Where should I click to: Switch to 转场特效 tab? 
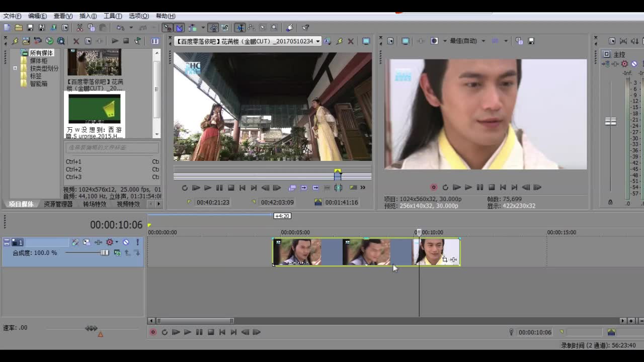[x=95, y=204]
